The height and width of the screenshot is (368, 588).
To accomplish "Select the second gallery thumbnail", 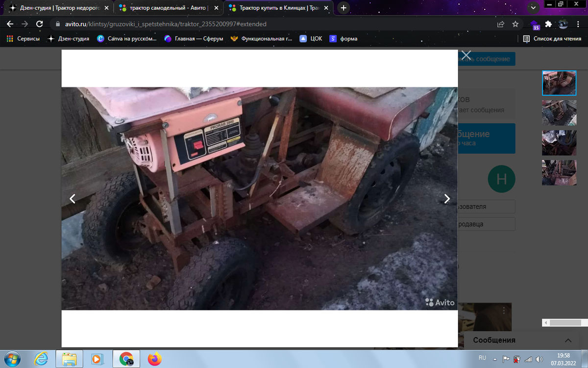I will [559, 113].
